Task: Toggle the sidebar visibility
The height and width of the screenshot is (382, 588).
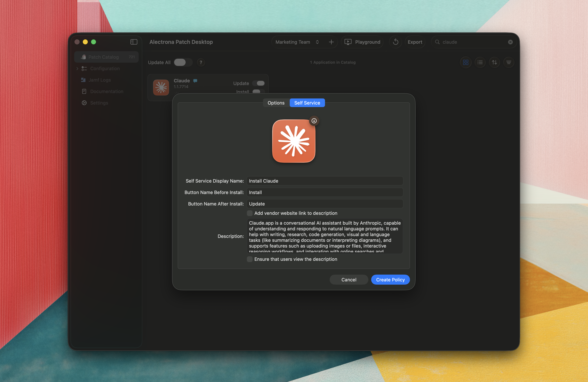Action: point(134,42)
